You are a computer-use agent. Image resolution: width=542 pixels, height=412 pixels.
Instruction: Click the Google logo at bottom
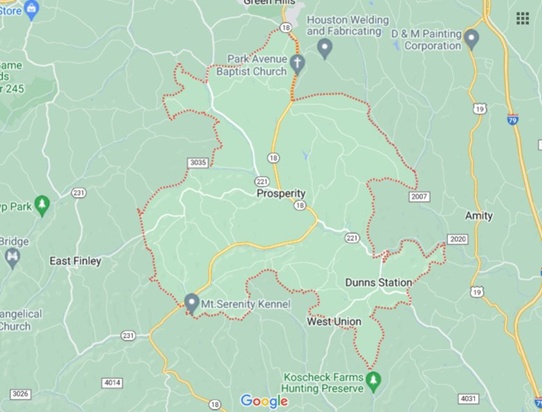[264, 401]
